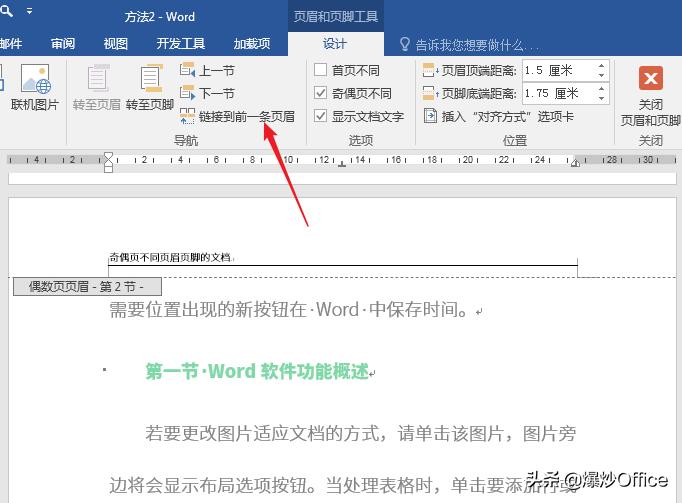Click 转至页脚 go to footer button
The height and width of the screenshot is (503, 682).
tap(150, 87)
